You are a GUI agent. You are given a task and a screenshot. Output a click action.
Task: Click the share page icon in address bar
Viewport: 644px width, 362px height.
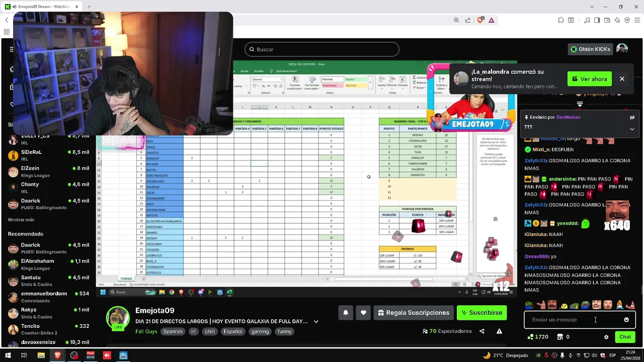pyautogui.click(x=468, y=20)
